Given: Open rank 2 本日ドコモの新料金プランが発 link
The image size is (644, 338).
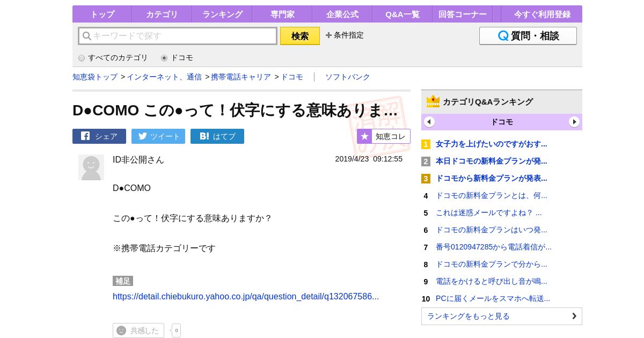Looking at the screenshot, I should [x=492, y=161].
